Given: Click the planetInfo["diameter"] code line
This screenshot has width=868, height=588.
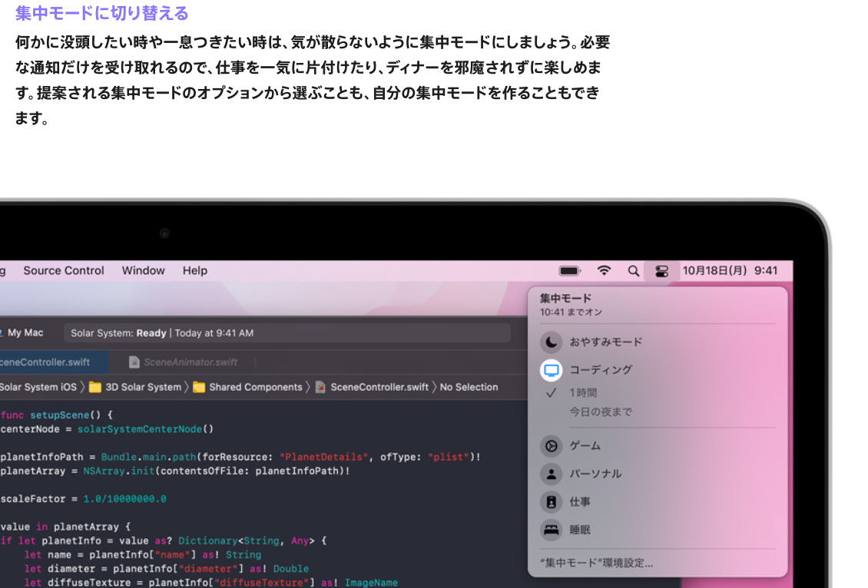Looking at the screenshot, I should click(x=167, y=569).
